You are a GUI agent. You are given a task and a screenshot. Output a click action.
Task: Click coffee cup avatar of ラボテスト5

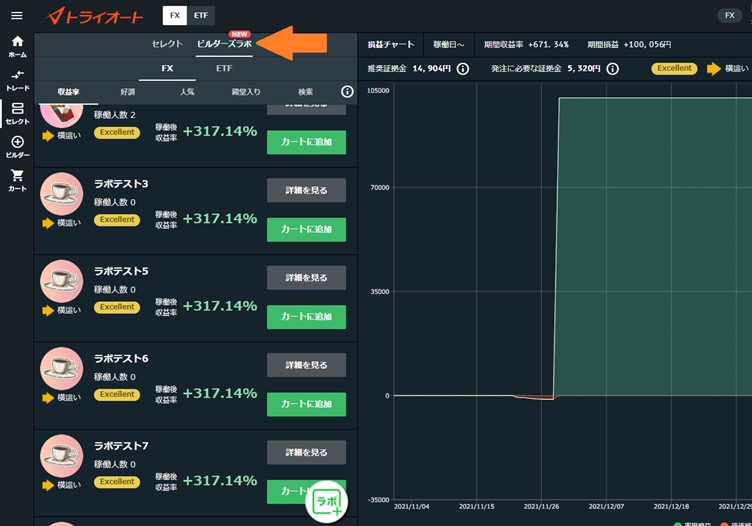pyautogui.click(x=61, y=281)
